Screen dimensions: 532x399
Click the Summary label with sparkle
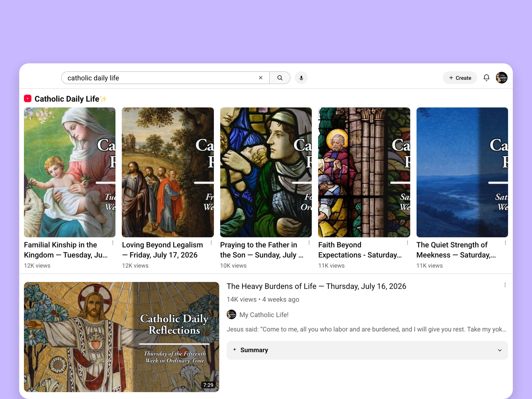[251, 350]
